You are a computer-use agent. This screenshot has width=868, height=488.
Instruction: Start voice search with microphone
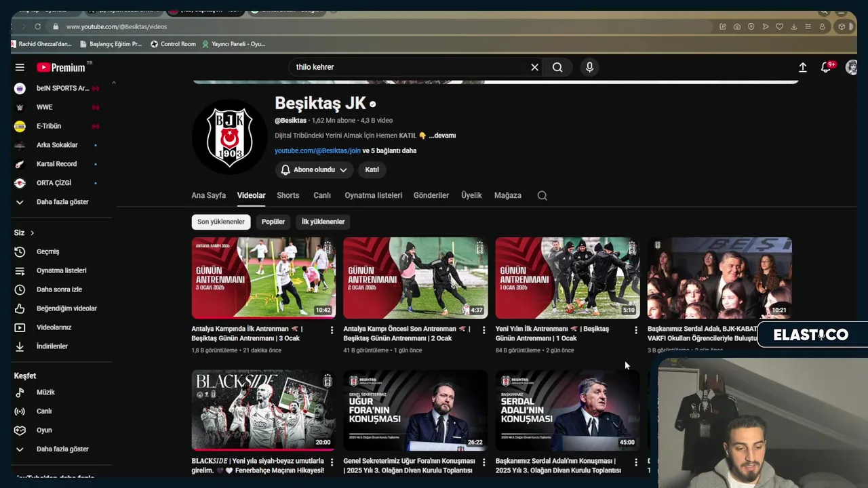click(x=589, y=67)
